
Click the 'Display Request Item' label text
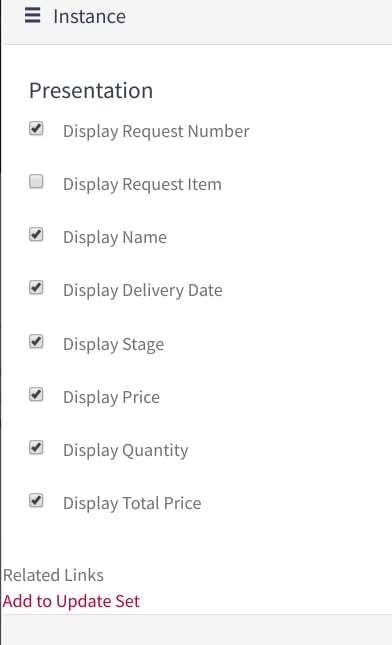pos(142,184)
